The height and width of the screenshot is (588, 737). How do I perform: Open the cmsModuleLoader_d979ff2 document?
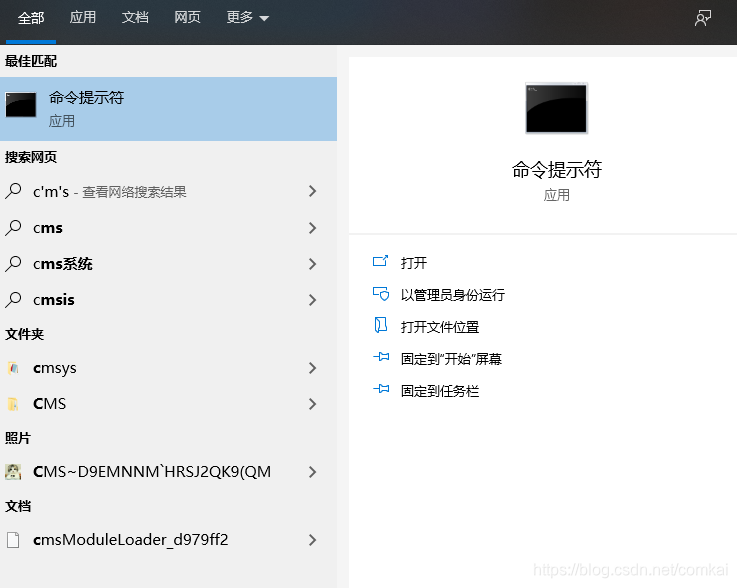click(168, 540)
